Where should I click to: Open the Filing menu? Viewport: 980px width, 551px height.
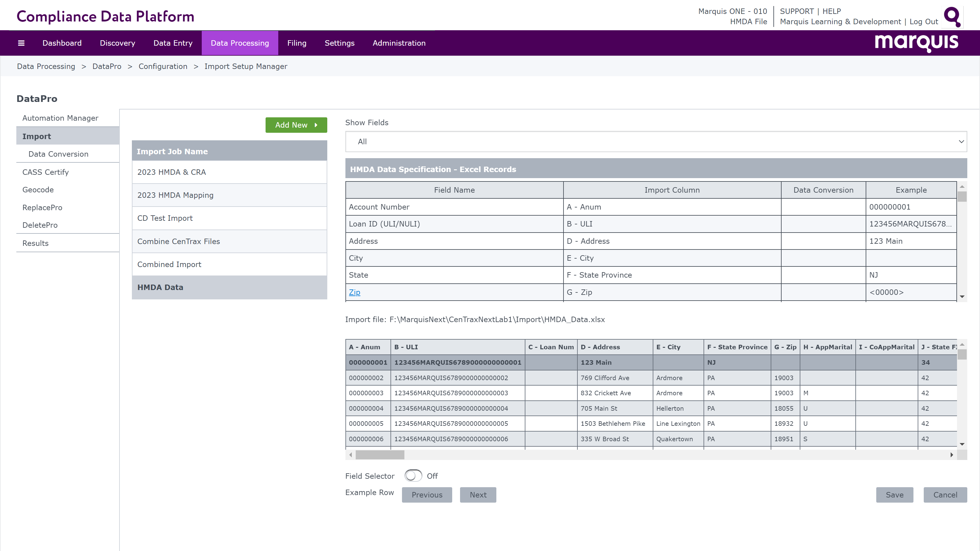[297, 43]
